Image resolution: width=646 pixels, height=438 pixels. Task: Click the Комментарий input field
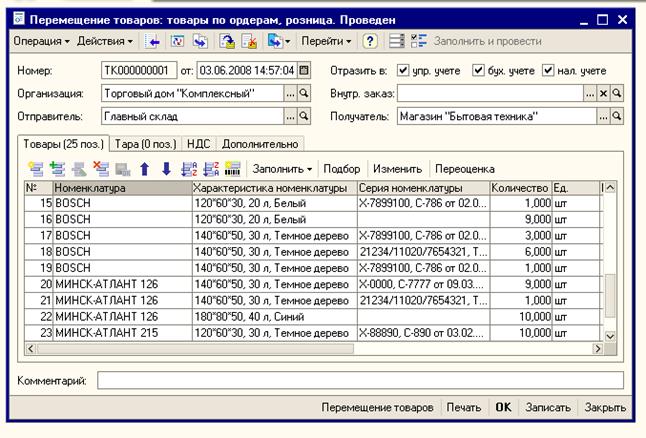[x=360, y=380]
